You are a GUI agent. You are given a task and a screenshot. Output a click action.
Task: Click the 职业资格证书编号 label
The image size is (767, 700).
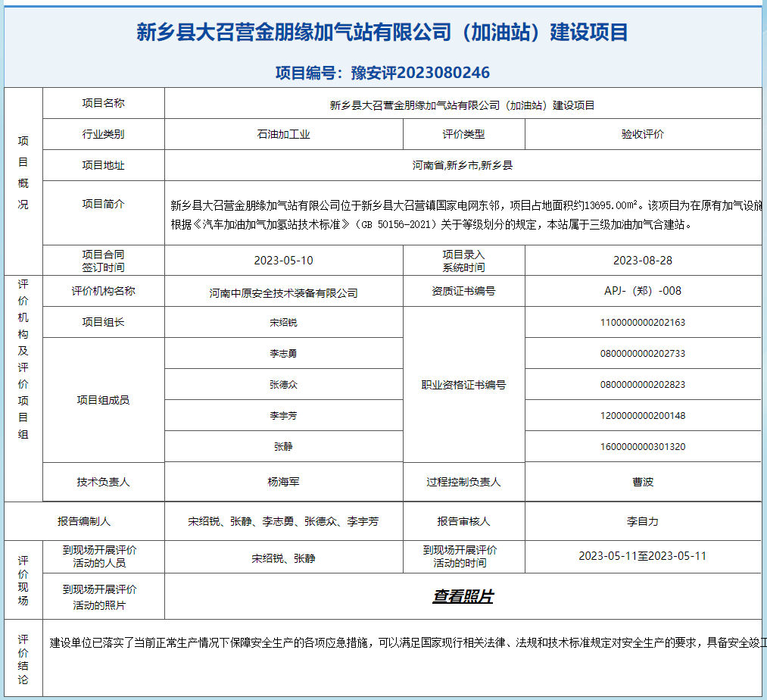463,386
